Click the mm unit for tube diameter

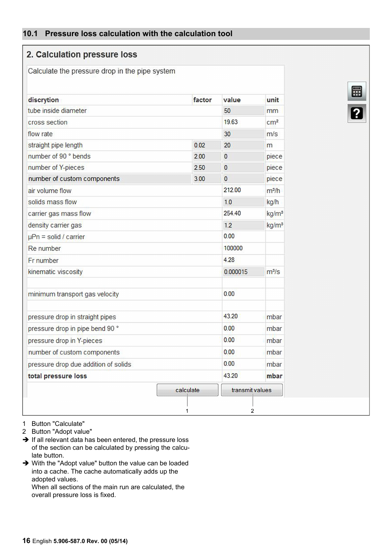tap(272, 111)
